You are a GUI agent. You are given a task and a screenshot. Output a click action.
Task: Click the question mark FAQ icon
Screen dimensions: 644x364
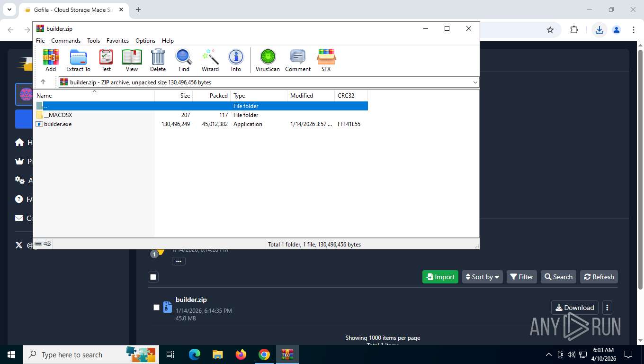(19, 199)
